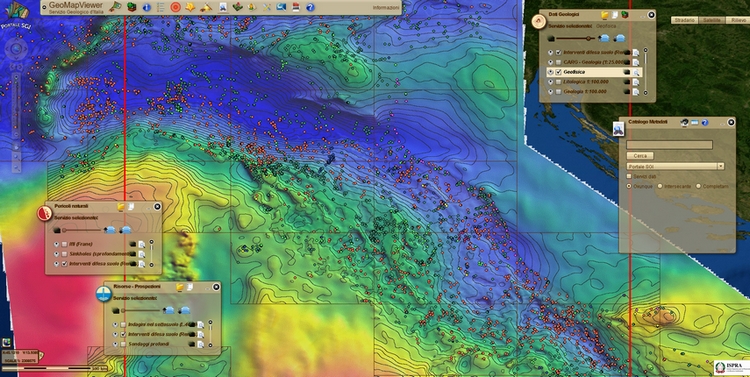This screenshot has width=750, height=377.
Task: Select the Intersecante radio button
Action: tap(660, 186)
